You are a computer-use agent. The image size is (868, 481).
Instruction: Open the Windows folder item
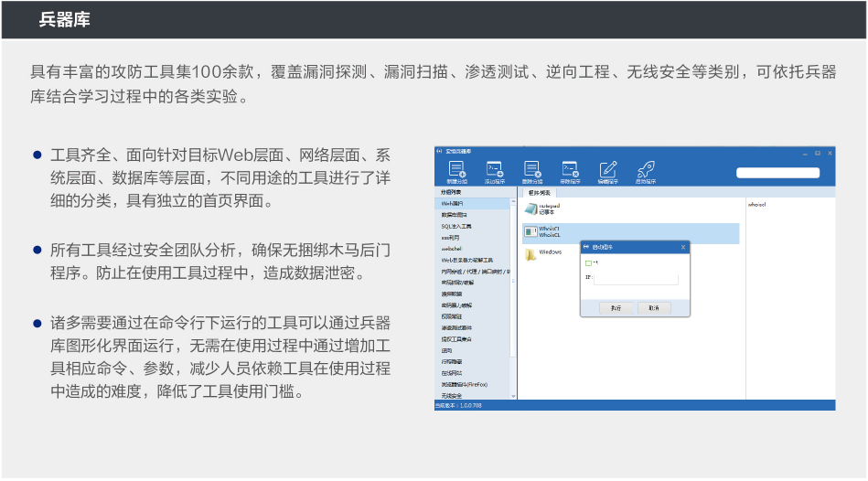click(x=531, y=253)
